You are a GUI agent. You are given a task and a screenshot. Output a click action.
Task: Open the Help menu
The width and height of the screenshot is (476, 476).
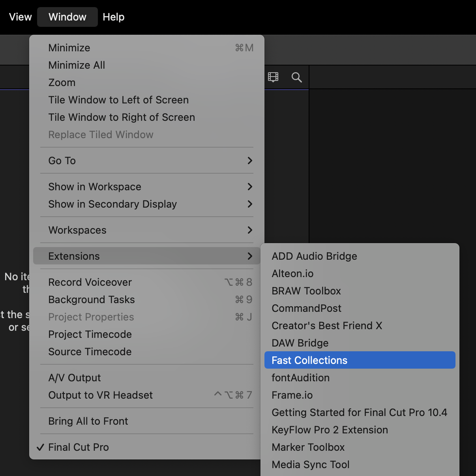113,17
